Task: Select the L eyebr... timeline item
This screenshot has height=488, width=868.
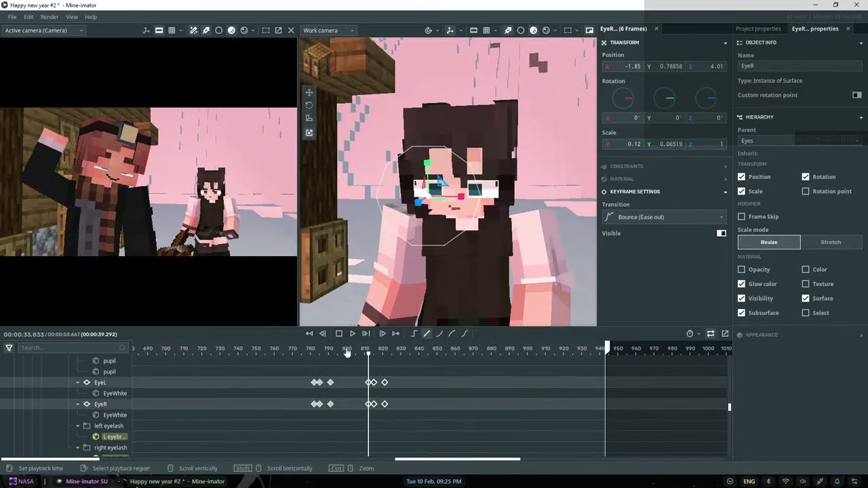Action: (x=115, y=437)
